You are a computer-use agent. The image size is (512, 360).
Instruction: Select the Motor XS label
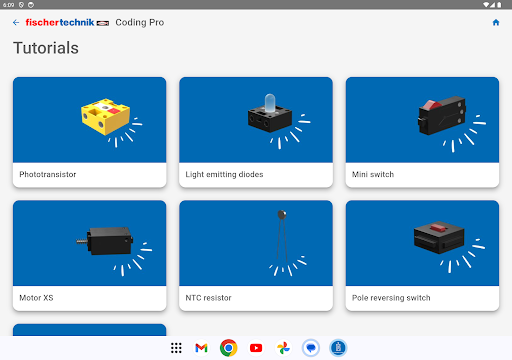coord(36,298)
